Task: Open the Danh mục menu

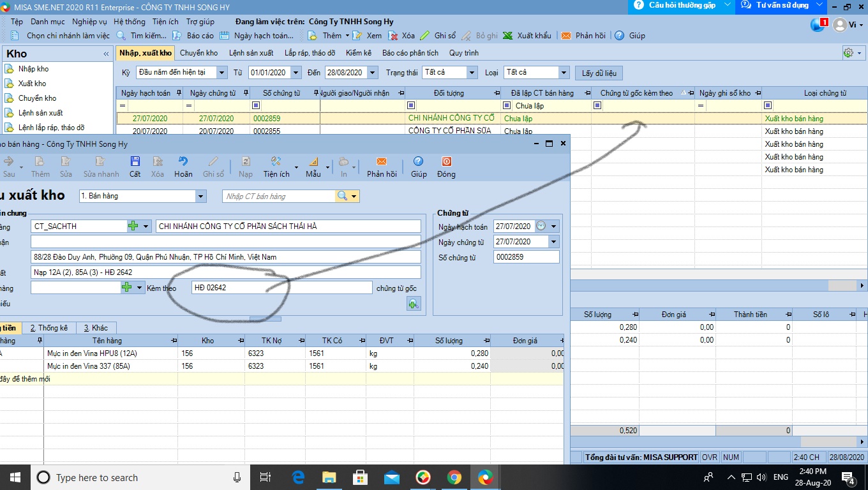Action: coord(49,22)
